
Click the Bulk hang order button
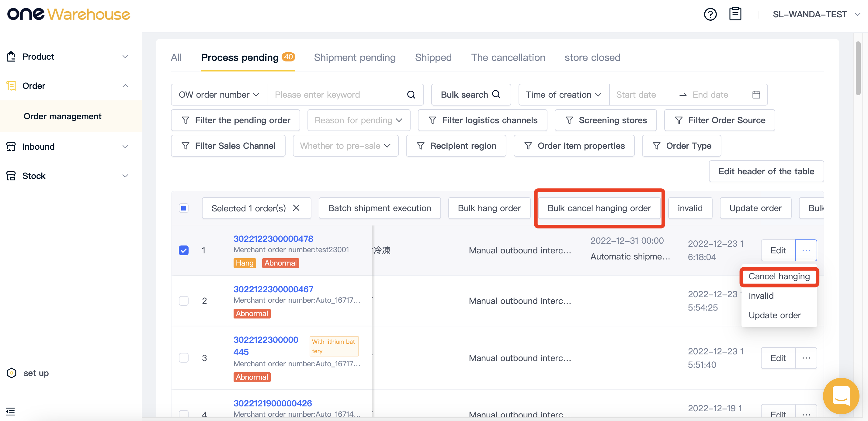click(489, 208)
